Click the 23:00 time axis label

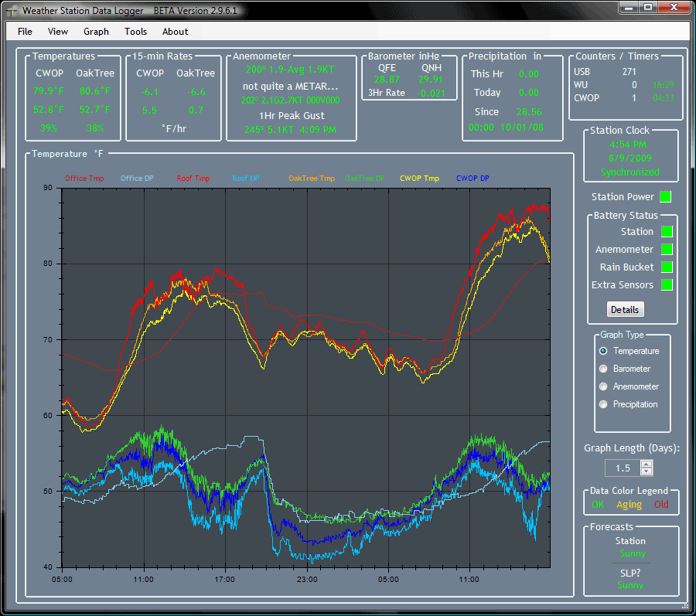307,579
